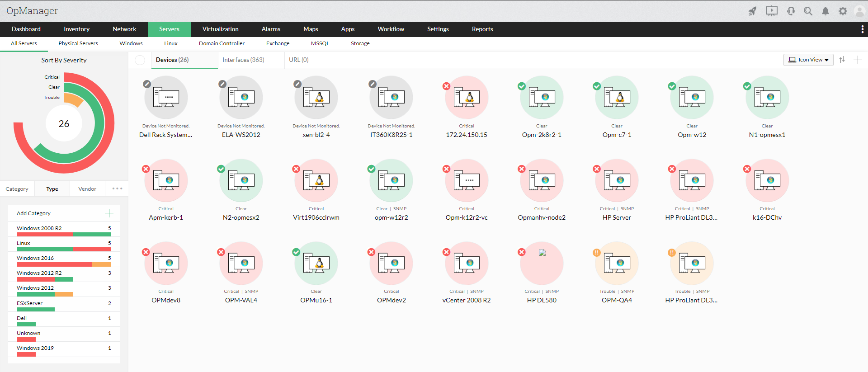The width and height of the screenshot is (868, 372).
Task: Open the HP DL580 device icon
Action: pyautogui.click(x=542, y=263)
